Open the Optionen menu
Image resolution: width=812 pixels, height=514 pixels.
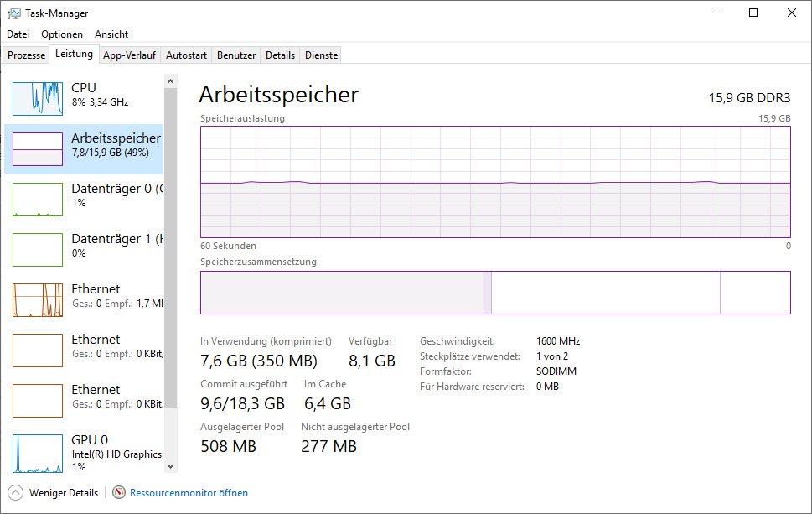(x=62, y=34)
